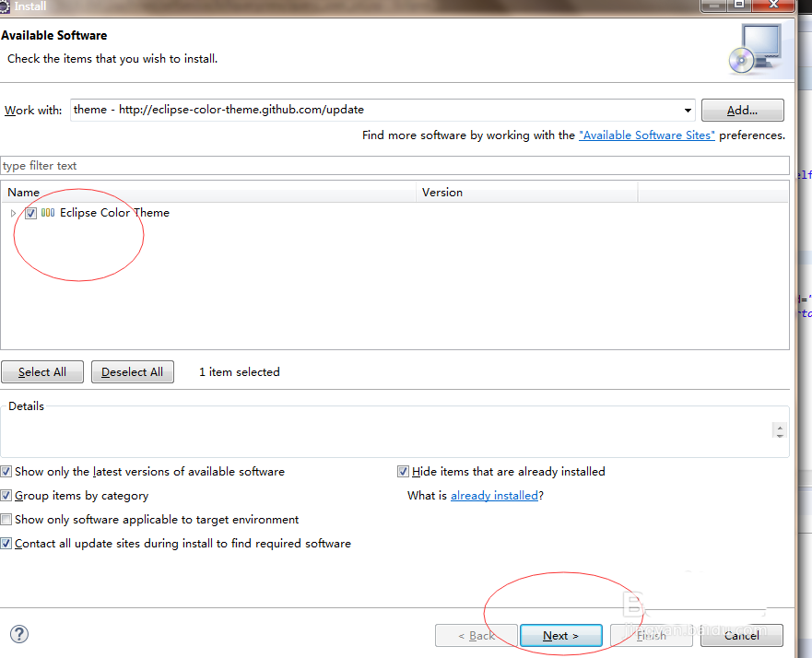Maximize the Install dialog window
Viewport: 812px width, 658px height.
(739, 6)
